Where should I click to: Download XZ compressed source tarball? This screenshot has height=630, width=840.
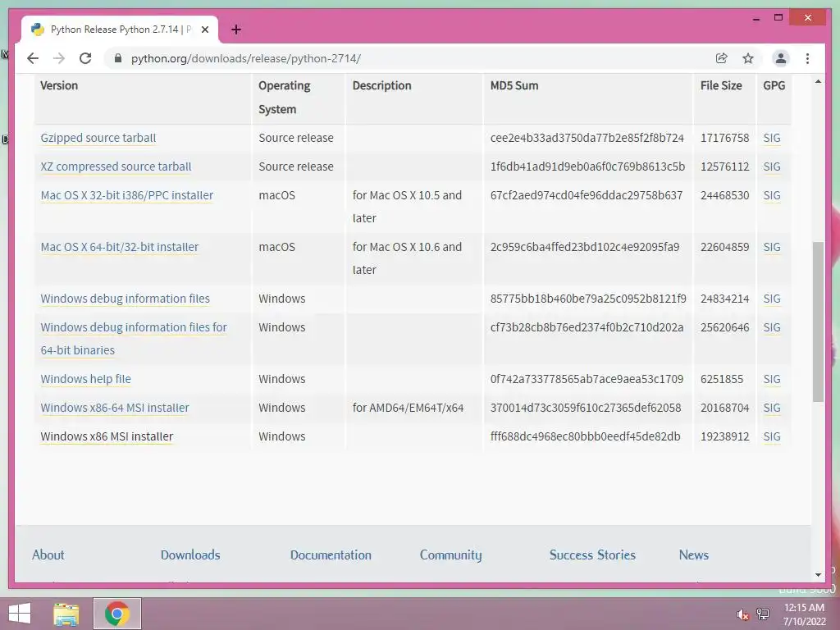(116, 167)
